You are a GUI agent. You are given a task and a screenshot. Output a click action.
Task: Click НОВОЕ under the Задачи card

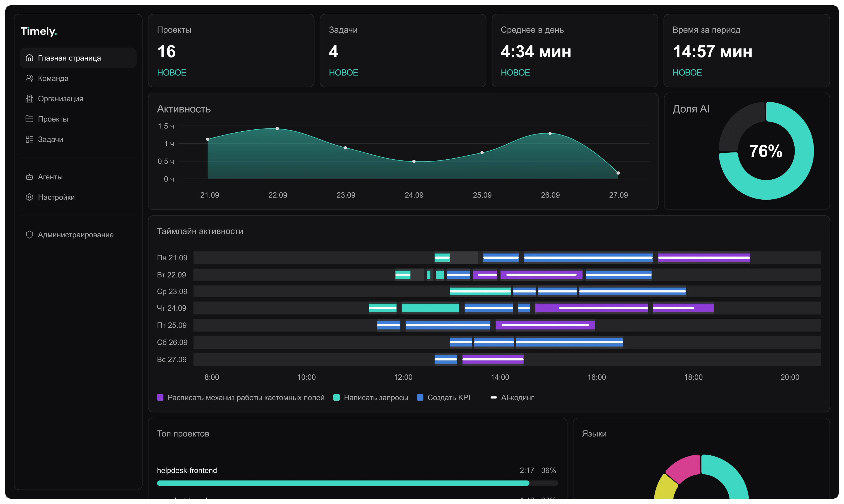(343, 73)
